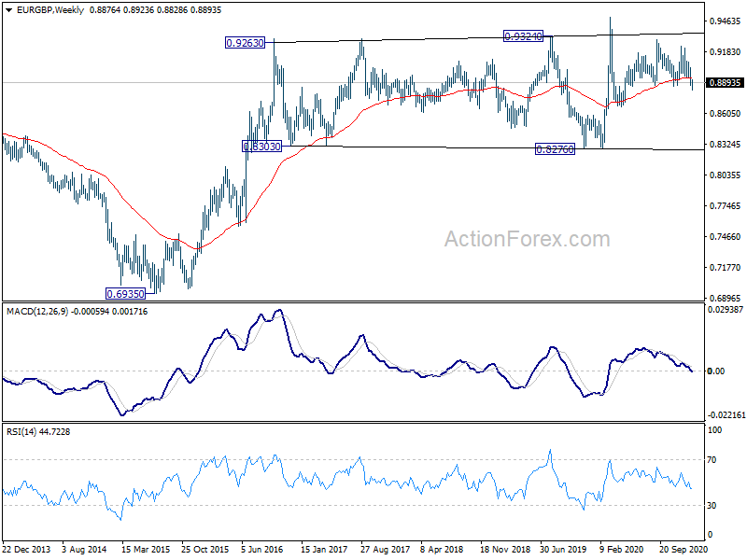Select the 0.92630 price label
Screen dimensions: 747x560
tap(245, 43)
